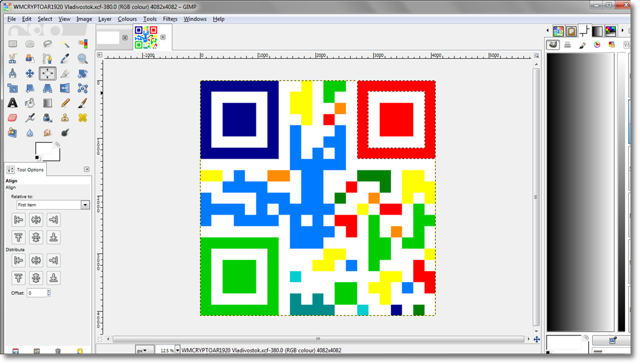The image size is (640, 364).
Task: Click the grayscale gradient in color dock
Action: point(580,192)
